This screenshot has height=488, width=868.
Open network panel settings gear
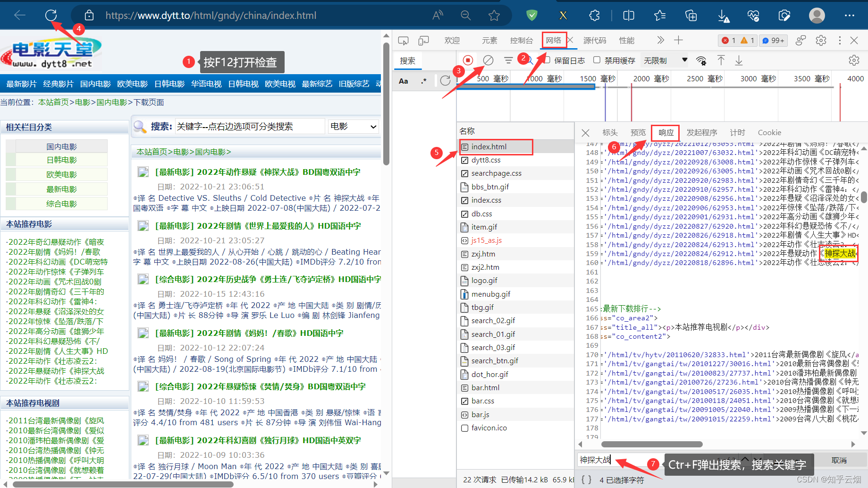point(854,60)
